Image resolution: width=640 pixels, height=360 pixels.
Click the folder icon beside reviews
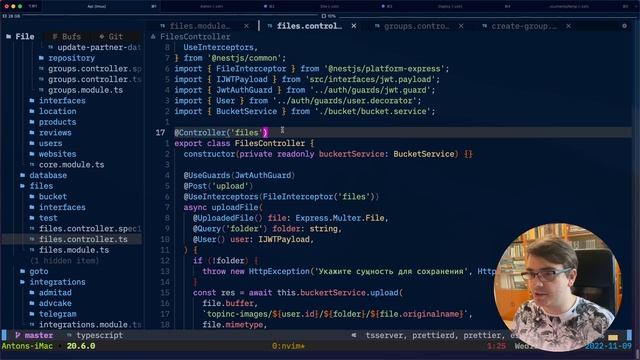[32, 132]
